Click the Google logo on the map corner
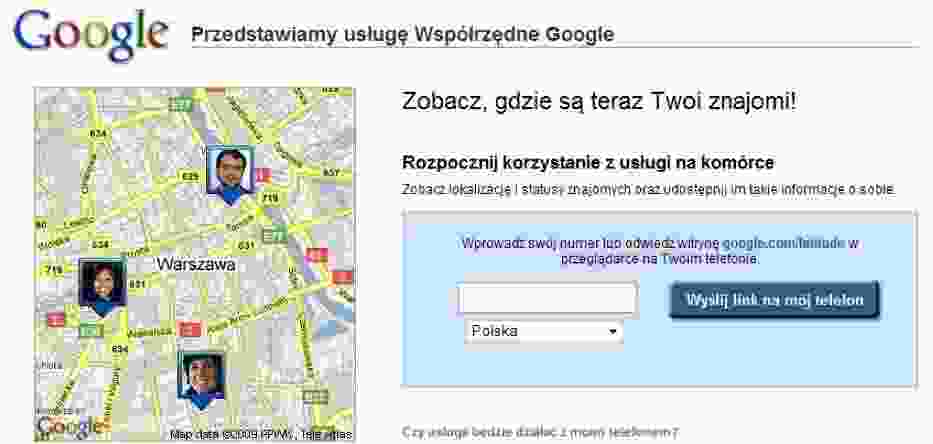Viewport: 933px width, 444px height. [x=73, y=426]
